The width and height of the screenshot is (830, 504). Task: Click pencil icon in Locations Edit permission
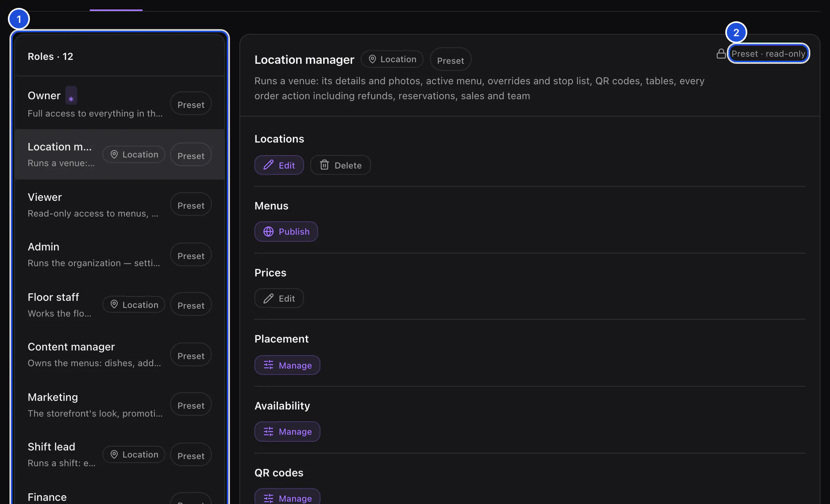point(269,165)
